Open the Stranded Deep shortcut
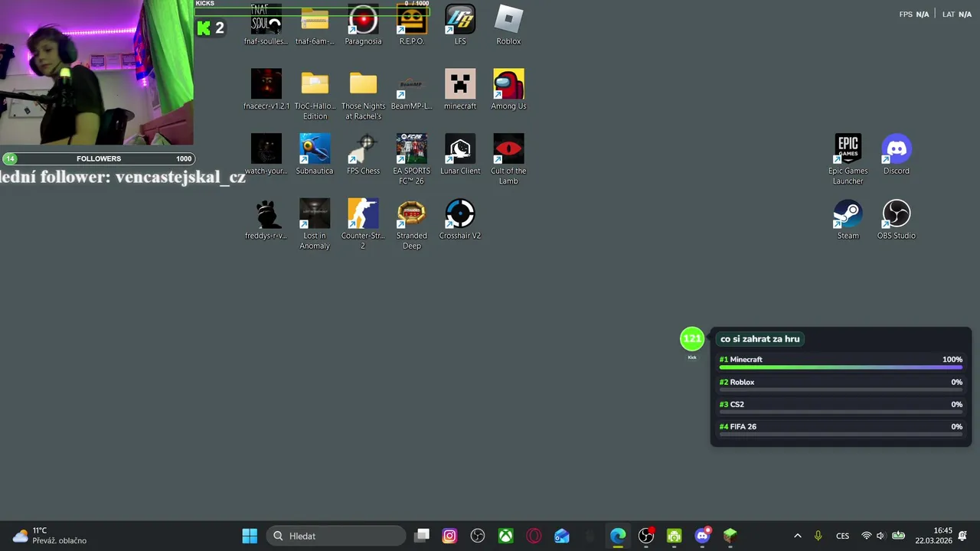 click(x=412, y=223)
